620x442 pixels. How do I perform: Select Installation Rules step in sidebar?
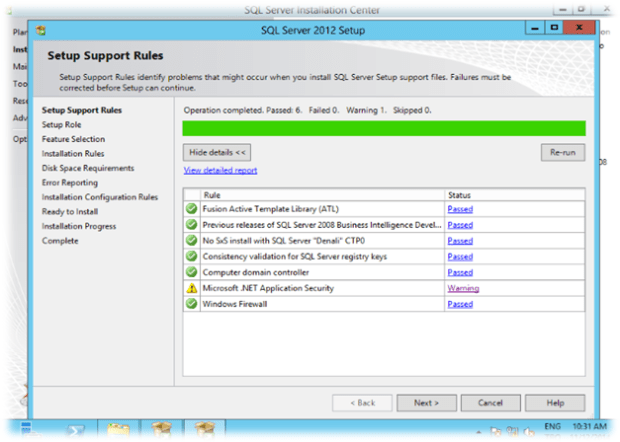[x=73, y=154]
